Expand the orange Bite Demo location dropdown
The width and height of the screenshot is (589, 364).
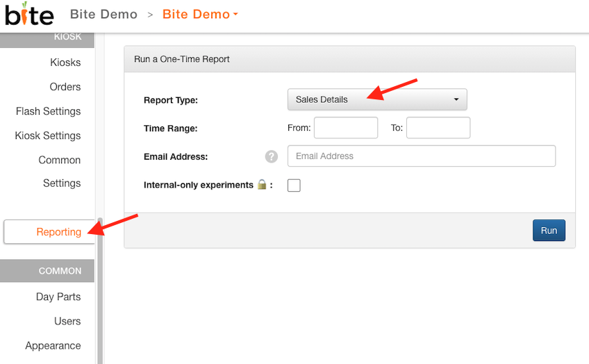pos(200,15)
